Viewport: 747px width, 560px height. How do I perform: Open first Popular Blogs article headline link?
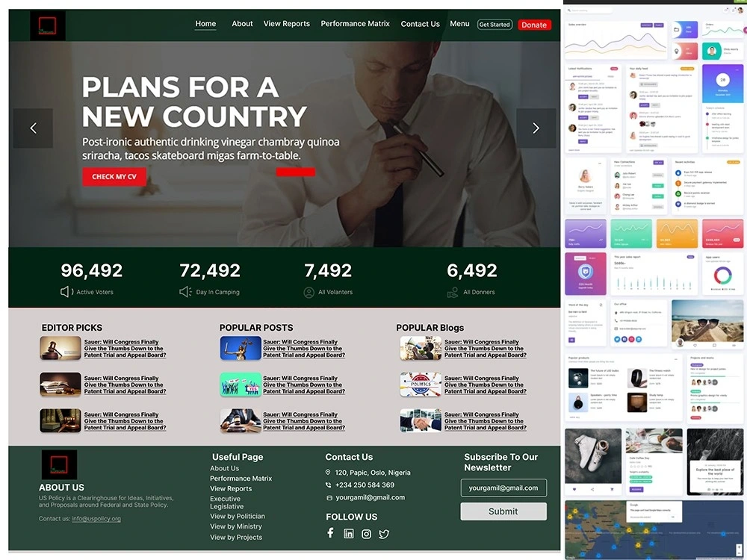click(x=486, y=349)
